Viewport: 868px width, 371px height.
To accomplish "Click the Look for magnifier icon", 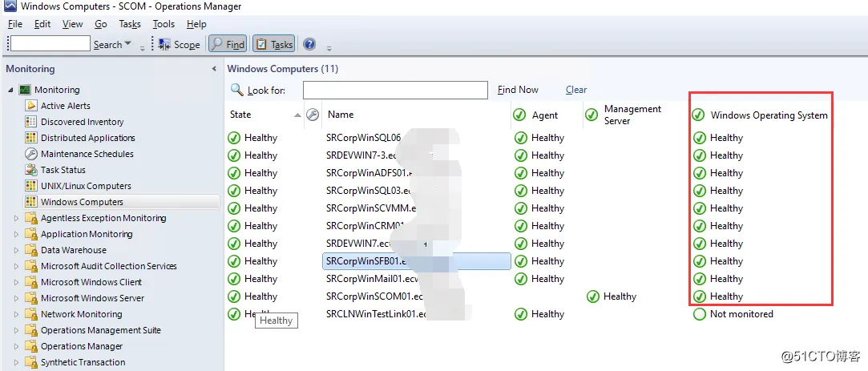I will pyautogui.click(x=237, y=90).
